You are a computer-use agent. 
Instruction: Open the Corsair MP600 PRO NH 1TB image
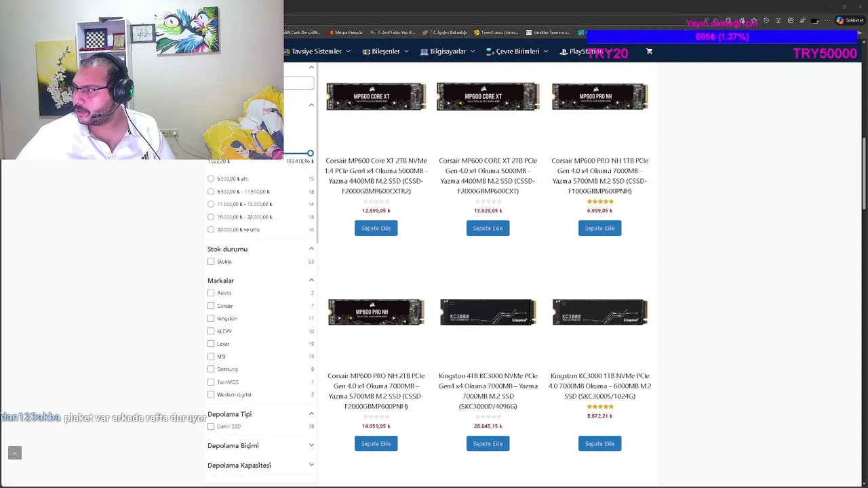599,96
